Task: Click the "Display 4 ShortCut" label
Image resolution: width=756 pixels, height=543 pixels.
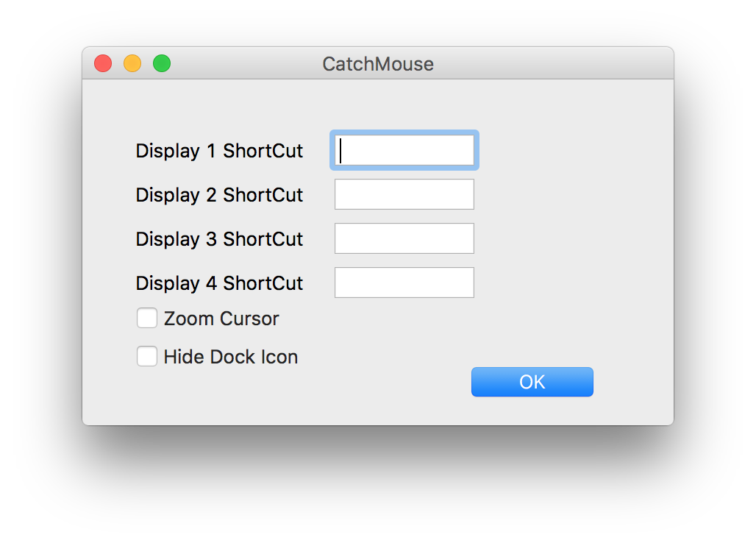Action: coord(219,283)
